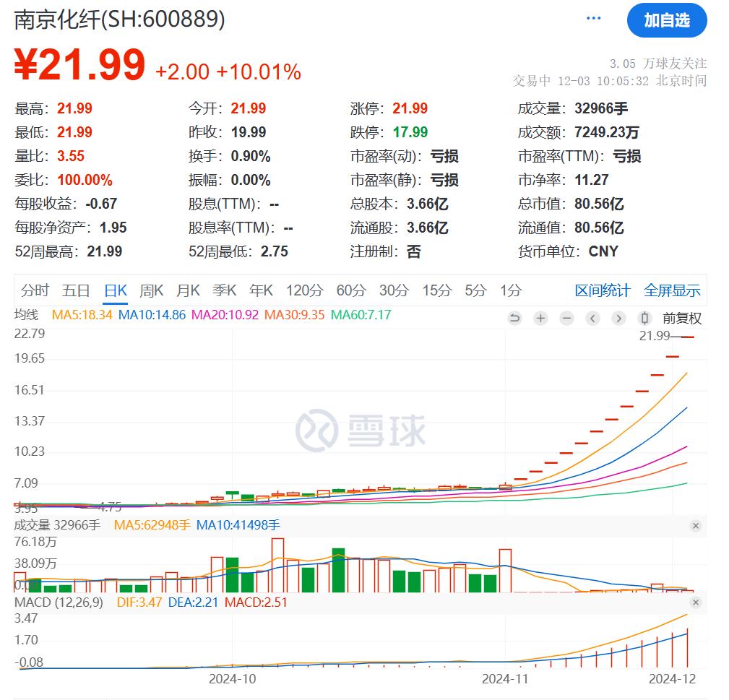Open the three-dot more options menu

tap(594, 18)
